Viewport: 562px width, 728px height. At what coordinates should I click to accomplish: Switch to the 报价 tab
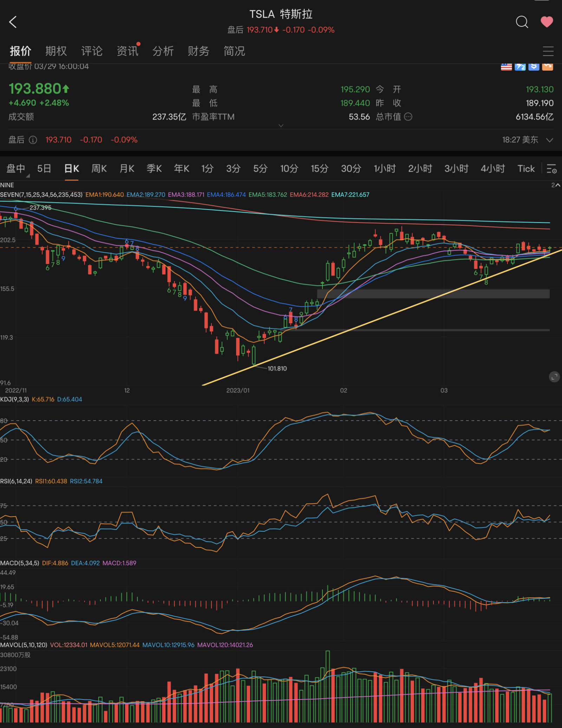(20, 51)
